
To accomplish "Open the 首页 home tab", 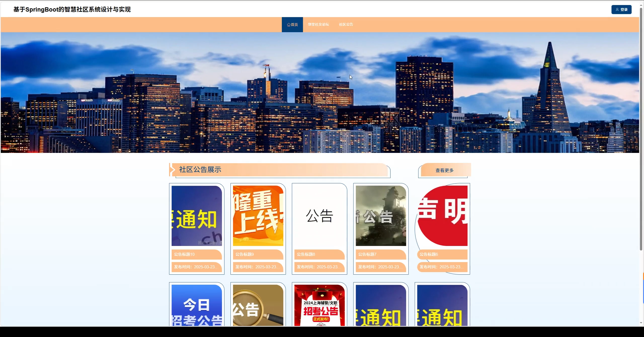I will pyautogui.click(x=292, y=25).
